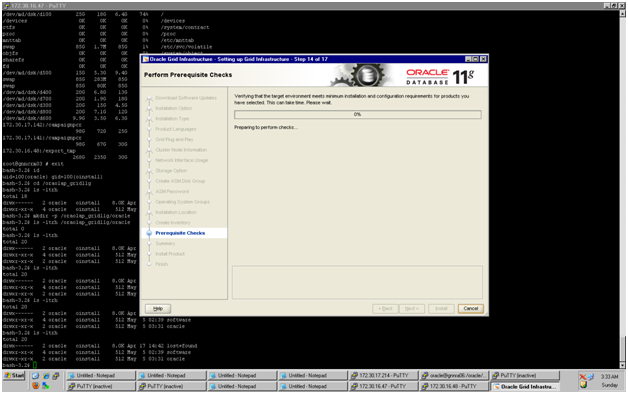Click the disabled Next button
The height and width of the screenshot is (394, 628).
[x=411, y=309]
